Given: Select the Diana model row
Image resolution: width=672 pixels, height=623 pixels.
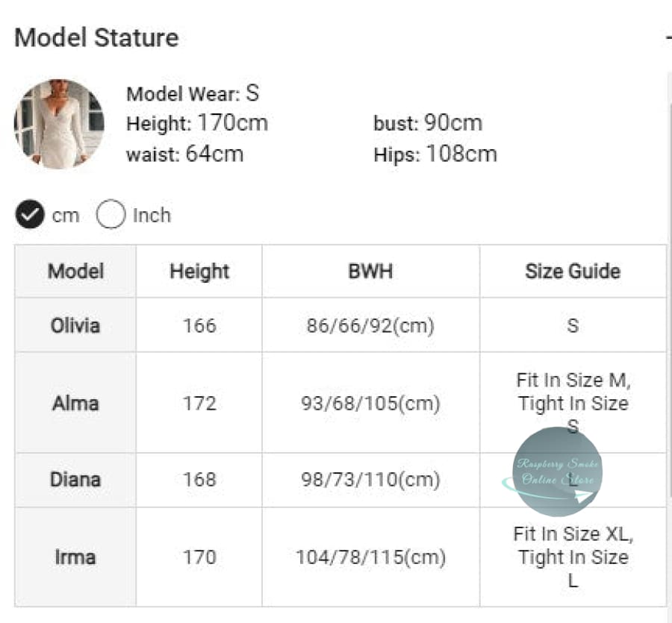Looking at the screenshot, I should tap(75, 480).
